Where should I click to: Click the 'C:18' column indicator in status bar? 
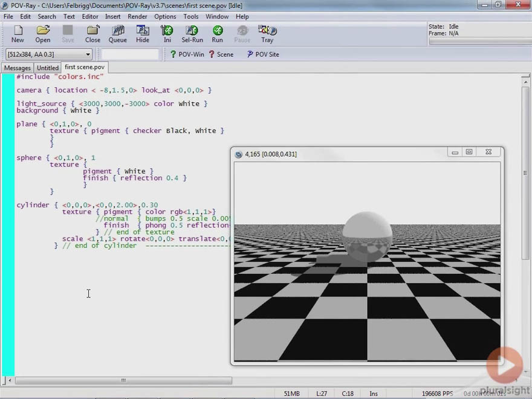point(348,394)
